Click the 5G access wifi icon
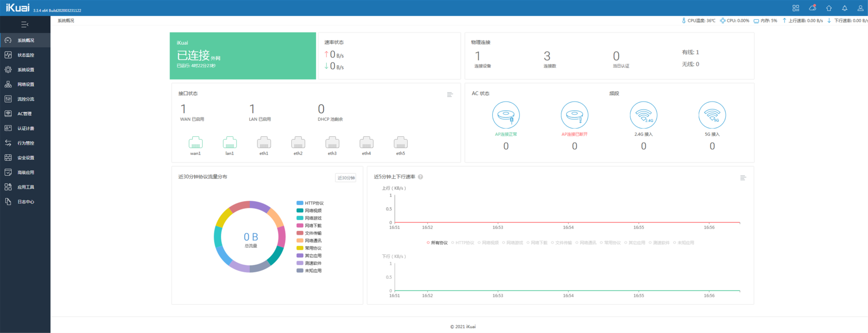Viewport: 868px width, 333px height. click(x=712, y=115)
